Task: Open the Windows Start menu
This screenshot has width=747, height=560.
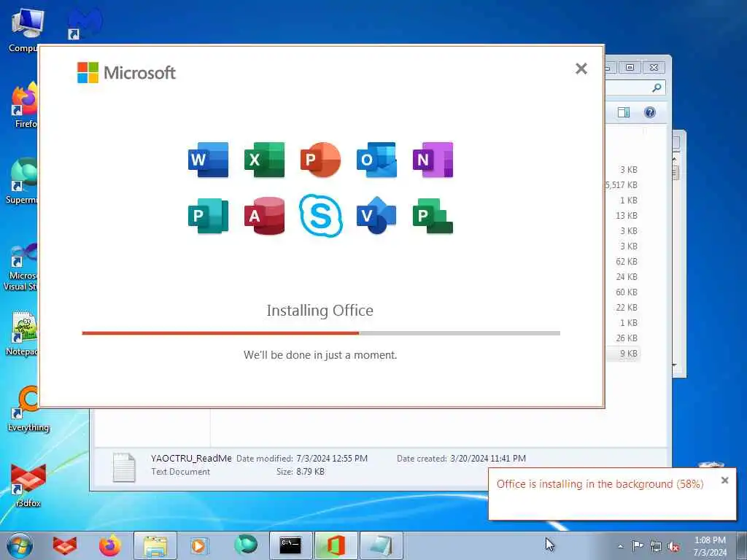Action: point(20,545)
